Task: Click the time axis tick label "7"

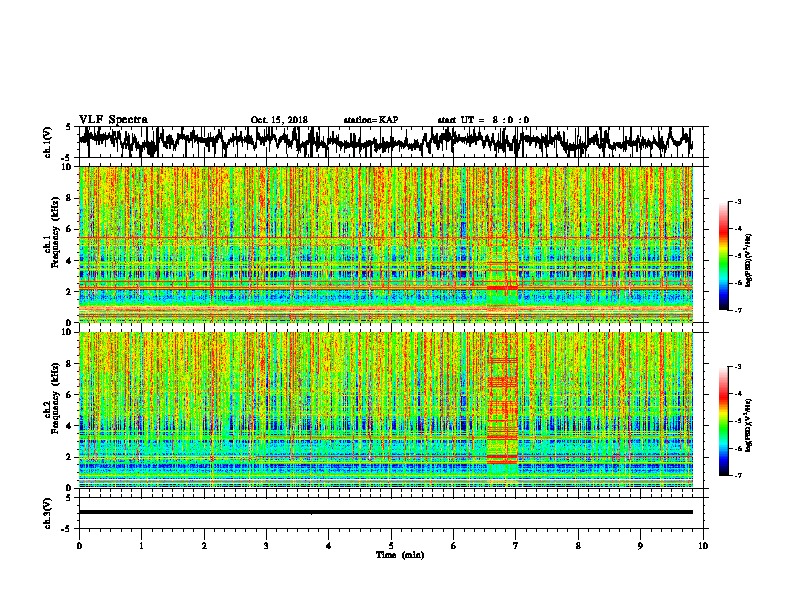Action: pos(516,545)
